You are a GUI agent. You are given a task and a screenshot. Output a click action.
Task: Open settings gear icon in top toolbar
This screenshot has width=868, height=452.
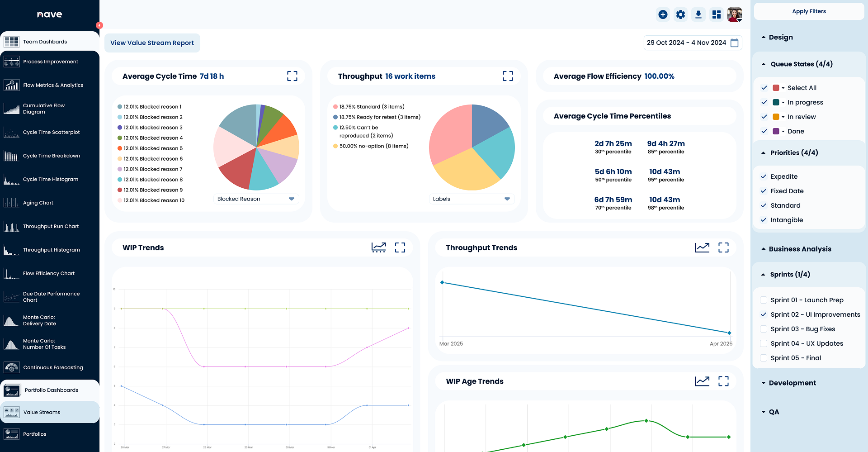pyautogui.click(x=680, y=14)
